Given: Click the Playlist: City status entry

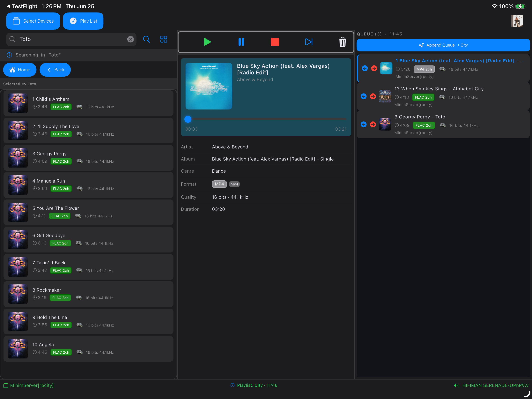Looking at the screenshot, I should pyautogui.click(x=254, y=385).
